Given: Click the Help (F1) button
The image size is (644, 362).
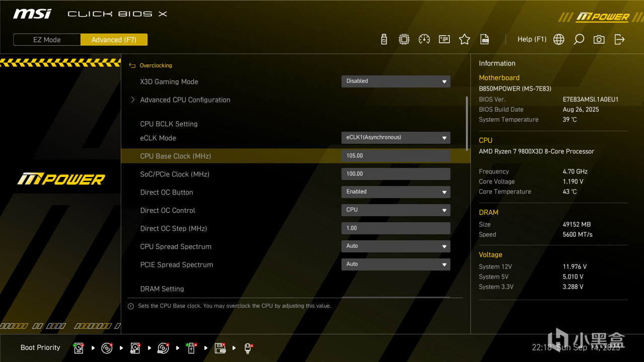Looking at the screenshot, I should coord(532,39).
